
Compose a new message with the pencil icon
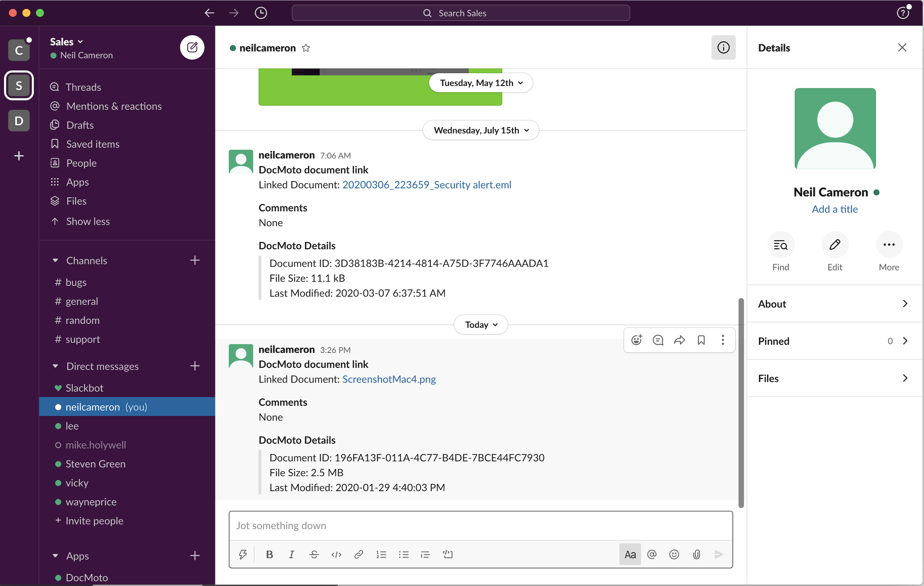[x=192, y=47]
